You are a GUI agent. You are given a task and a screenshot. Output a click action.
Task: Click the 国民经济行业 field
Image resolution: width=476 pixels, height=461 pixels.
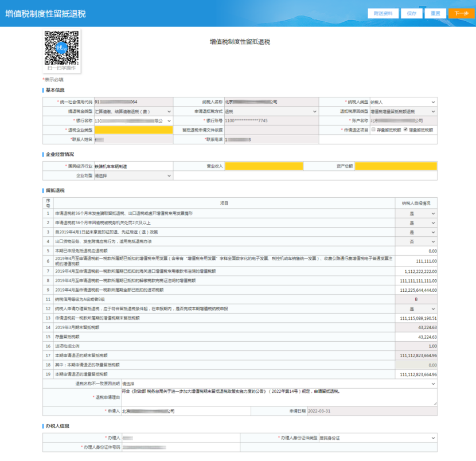pyautogui.click(x=134, y=166)
